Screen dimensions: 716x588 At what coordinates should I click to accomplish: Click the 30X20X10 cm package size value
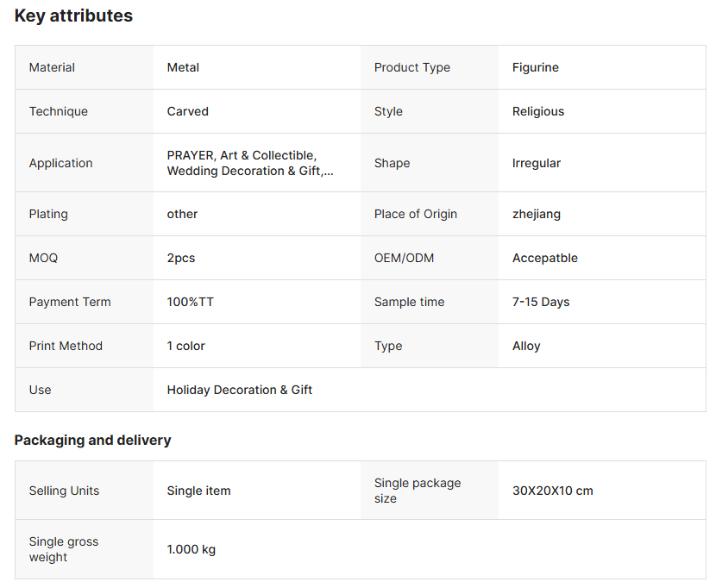pos(552,491)
